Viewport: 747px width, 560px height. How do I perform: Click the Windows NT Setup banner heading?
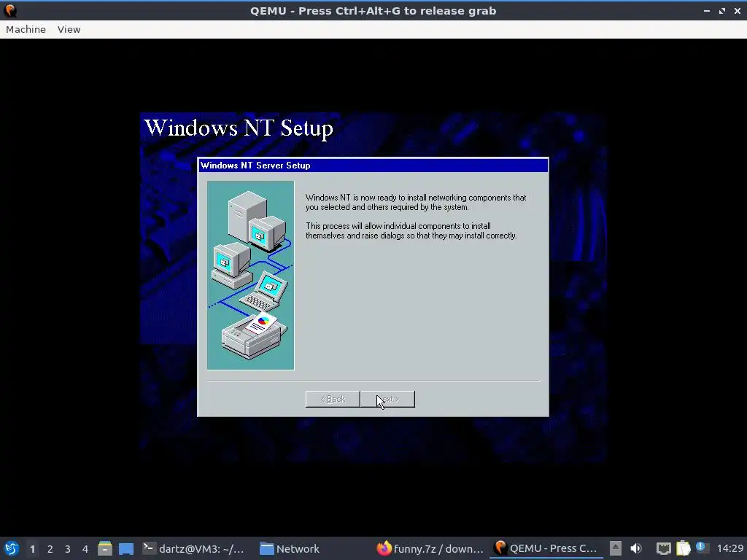[x=239, y=128]
